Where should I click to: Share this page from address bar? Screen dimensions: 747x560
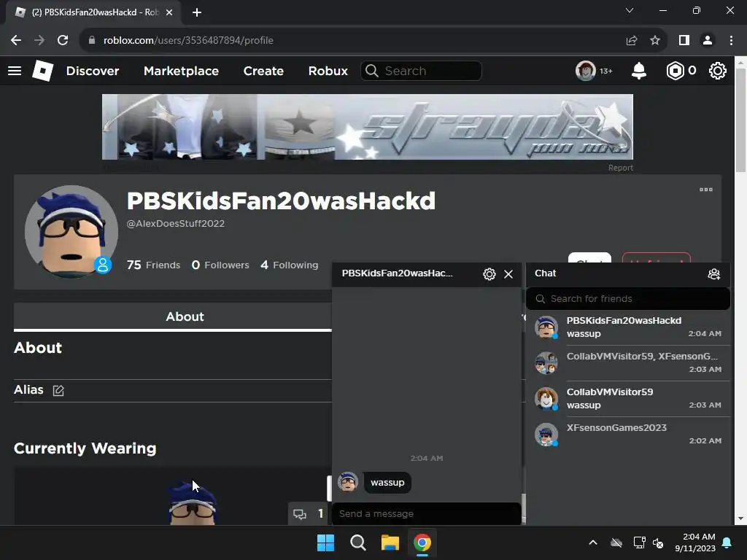pyautogui.click(x=632, y=41)
